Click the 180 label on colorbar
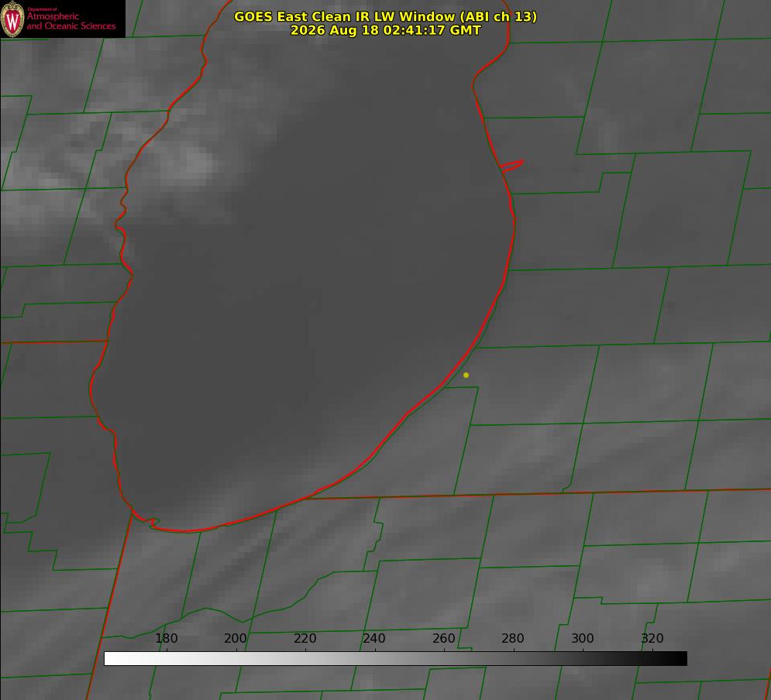 tap(166, 638)
